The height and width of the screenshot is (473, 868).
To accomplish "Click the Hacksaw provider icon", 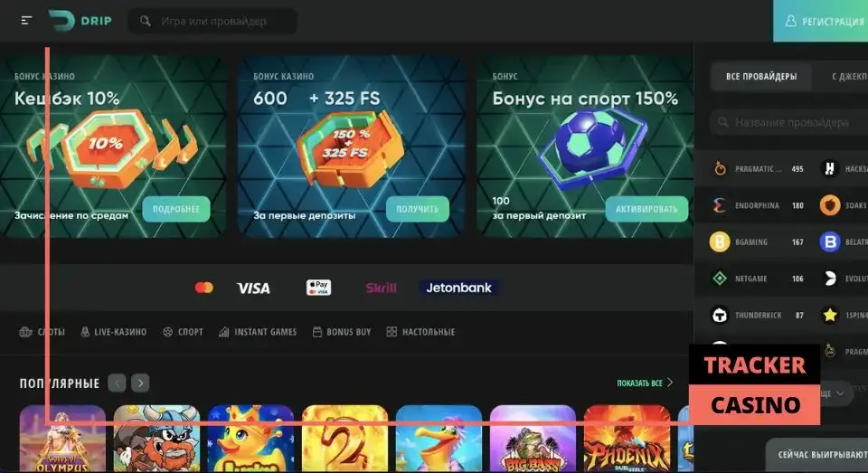I will tap(829, 168).
